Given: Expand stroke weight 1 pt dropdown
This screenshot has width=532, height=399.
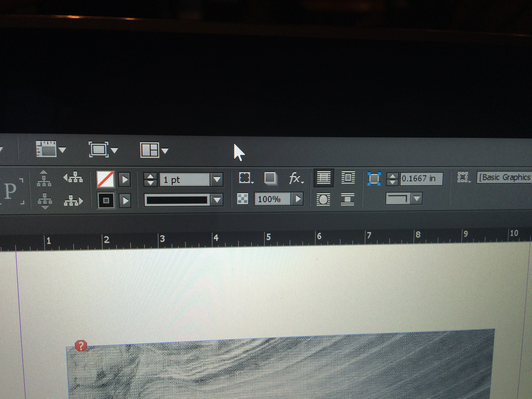Looking at the screenshot, I should 217,179.
